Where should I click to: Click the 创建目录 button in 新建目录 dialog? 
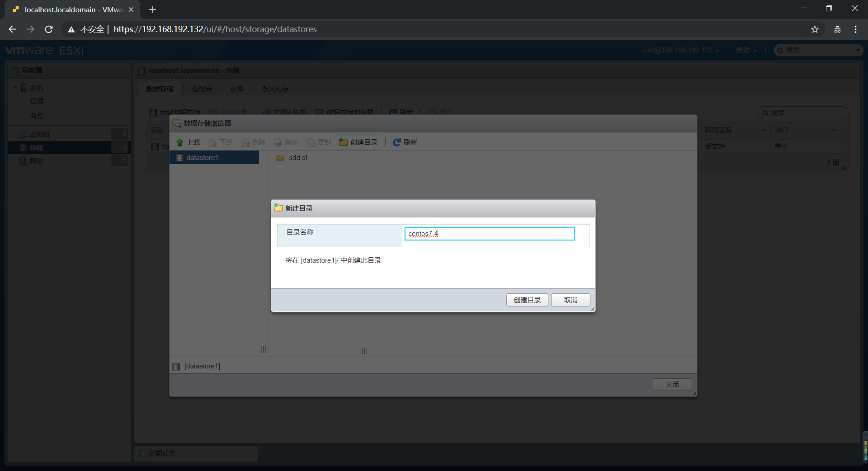527,300
